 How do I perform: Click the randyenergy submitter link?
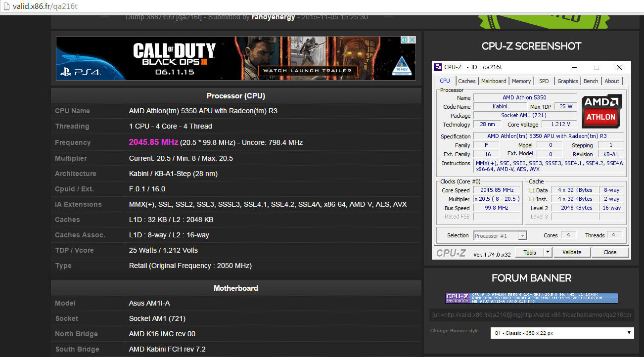[x=273, y=17]
